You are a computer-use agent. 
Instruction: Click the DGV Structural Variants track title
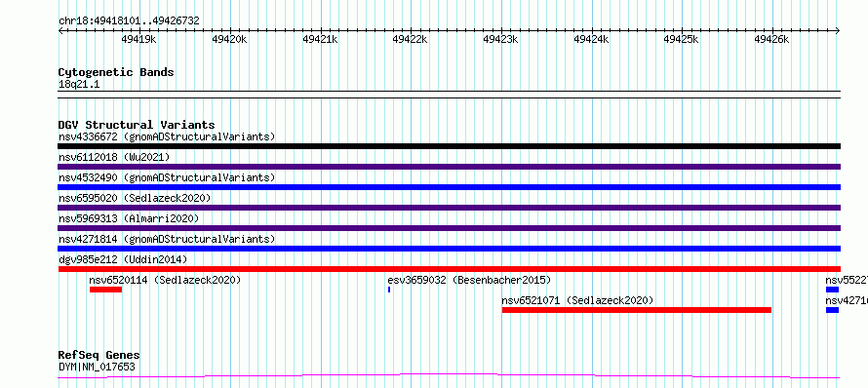[137, 125]
